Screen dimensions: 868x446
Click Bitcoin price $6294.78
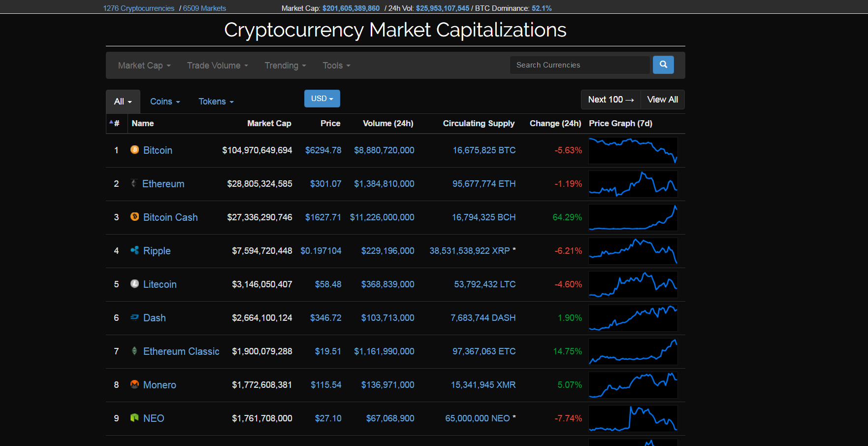pos(323,150)
